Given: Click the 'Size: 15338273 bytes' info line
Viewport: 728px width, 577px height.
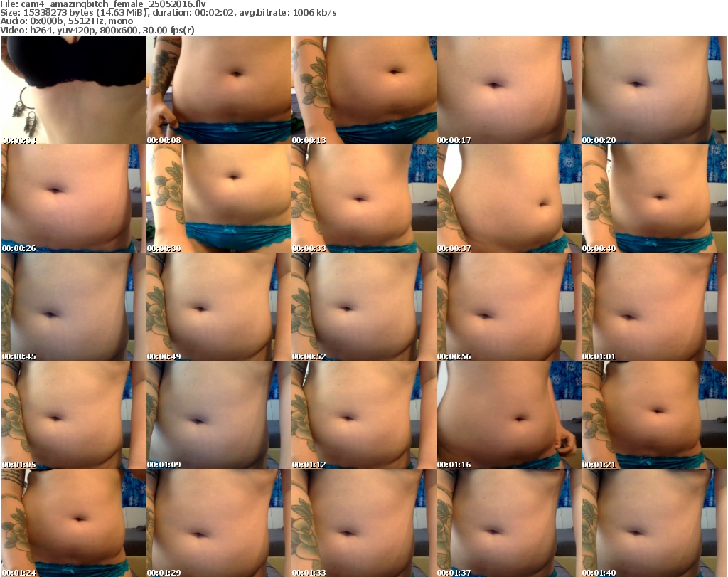Looking at the screenshot, I should (x=168, y=13).
